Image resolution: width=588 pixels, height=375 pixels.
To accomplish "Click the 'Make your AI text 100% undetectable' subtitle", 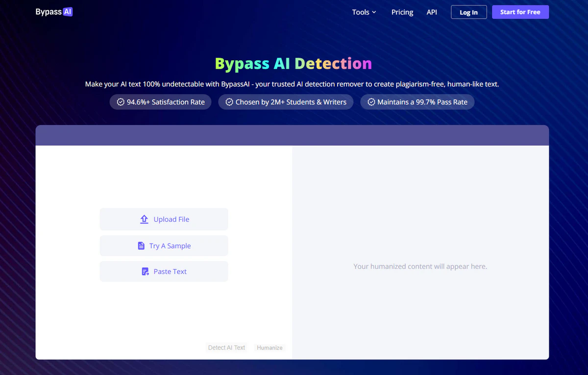I will [292, 84].
